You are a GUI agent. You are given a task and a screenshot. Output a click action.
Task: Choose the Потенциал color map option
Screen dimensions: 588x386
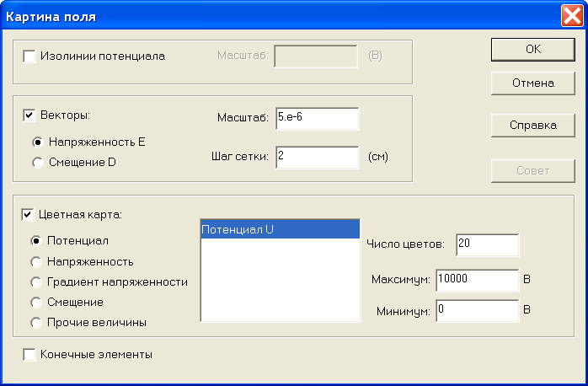click(36, 241)
